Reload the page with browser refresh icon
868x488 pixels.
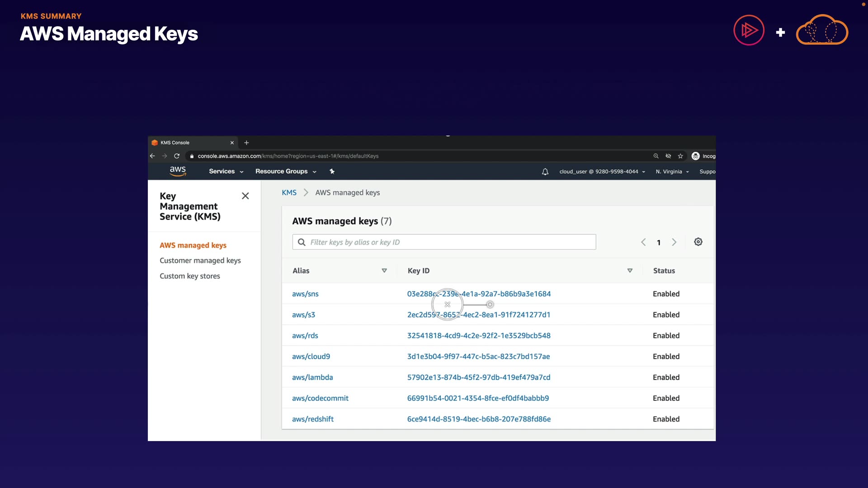(177, 156)
